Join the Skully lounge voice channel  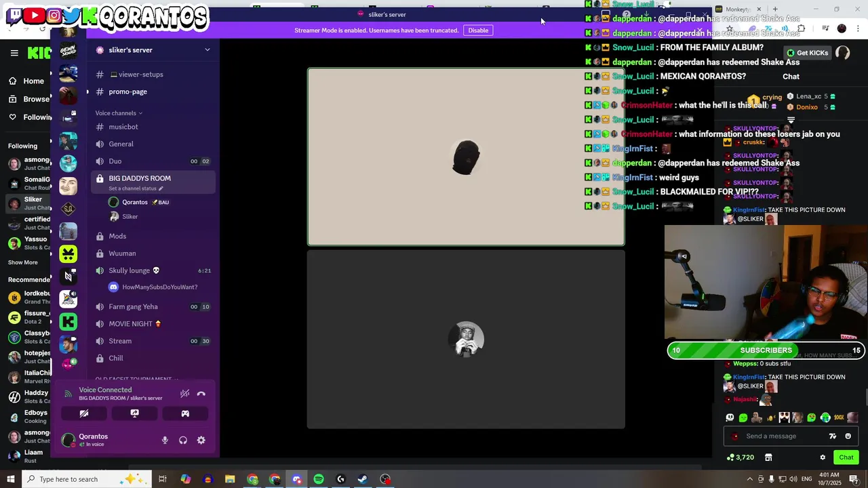(x=153, y=270)
